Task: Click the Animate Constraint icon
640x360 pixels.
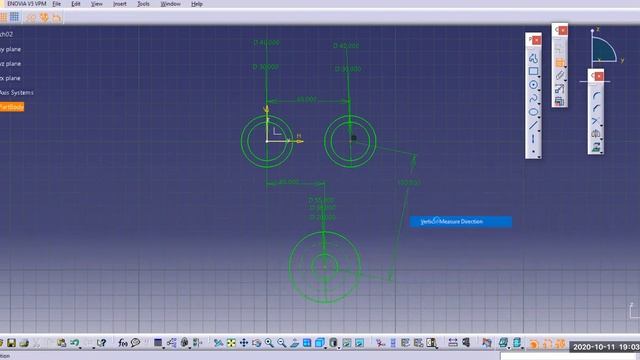Action: [x=560, y=89]
